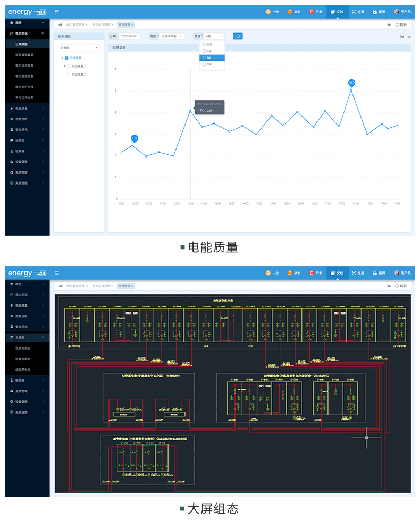
Task: Toggle the hamburger menu icon in the 电能质量 header
Action: 57,11
